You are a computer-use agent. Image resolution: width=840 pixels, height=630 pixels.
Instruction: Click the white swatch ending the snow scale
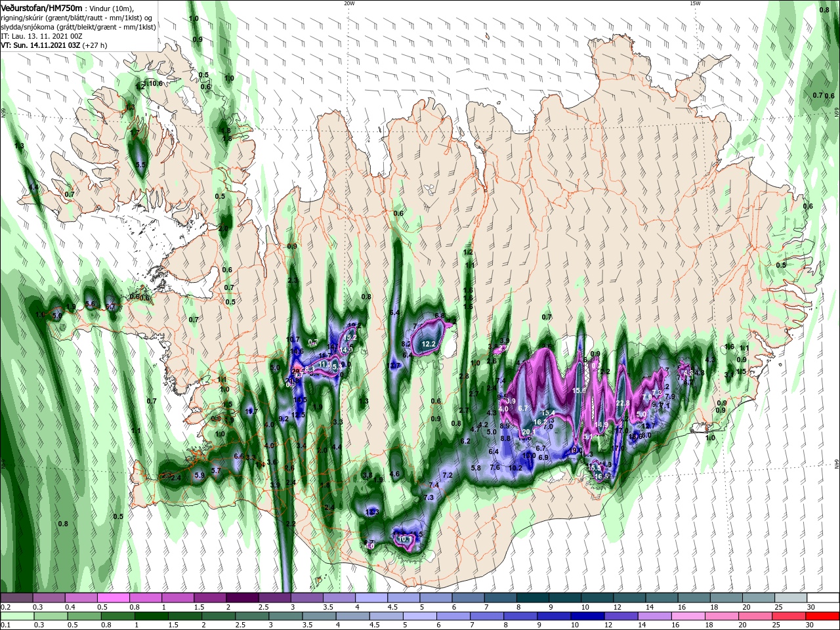pos(824,597)
